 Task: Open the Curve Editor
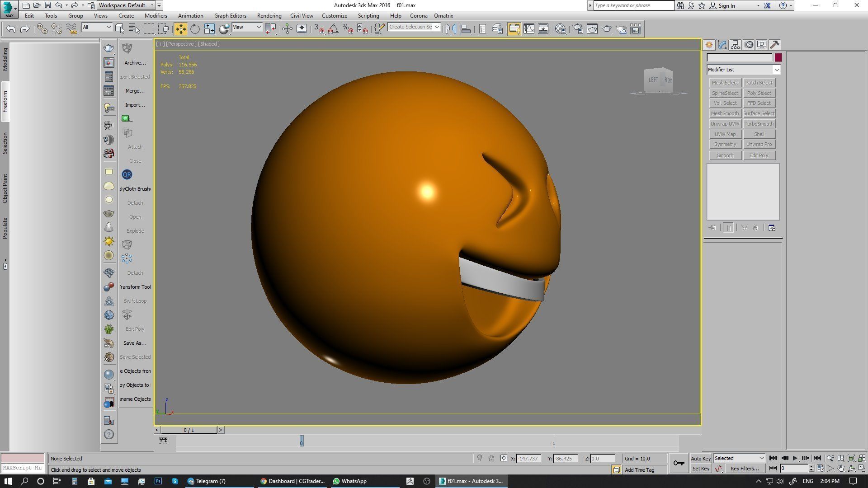(529, 29)
